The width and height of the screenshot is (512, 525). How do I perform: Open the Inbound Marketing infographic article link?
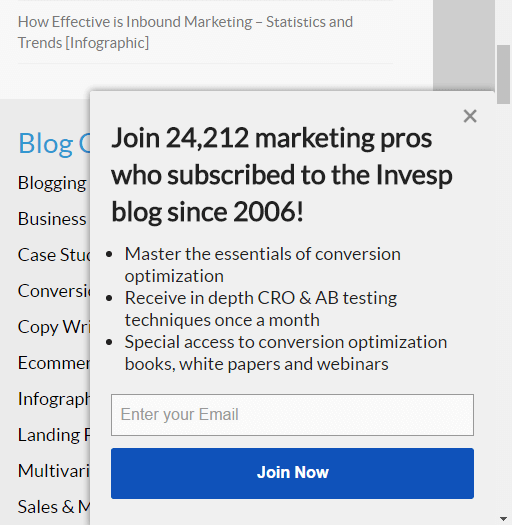[185, 32]
